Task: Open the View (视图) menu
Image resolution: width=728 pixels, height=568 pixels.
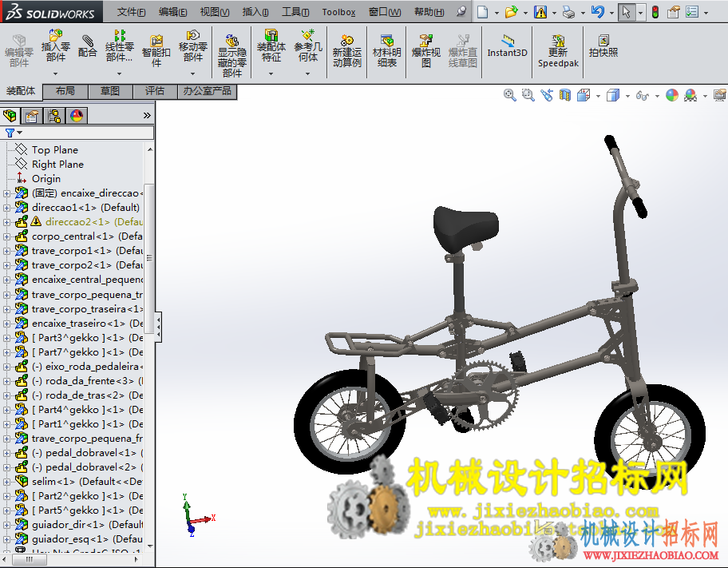Action: (215, 12)
